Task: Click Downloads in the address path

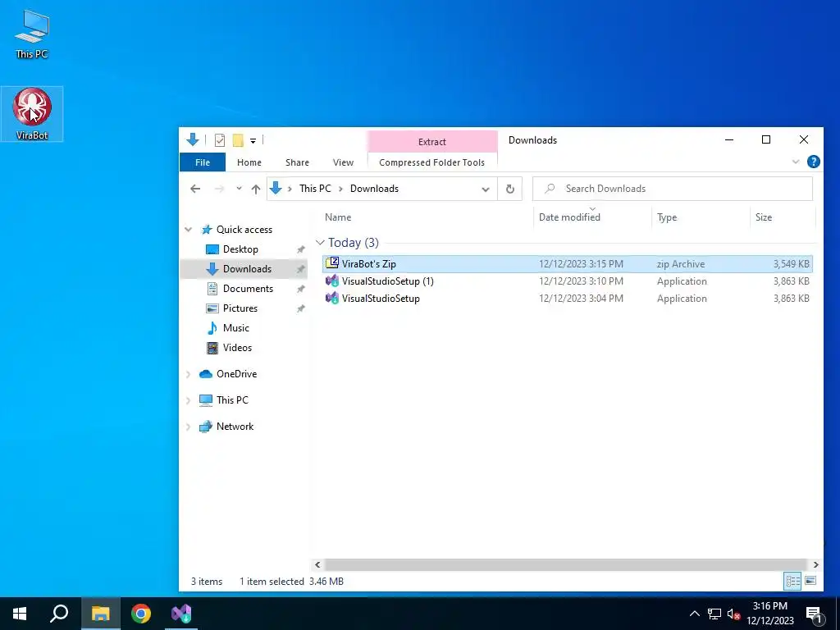Action: pyautogui.click(x=374, y=189)
